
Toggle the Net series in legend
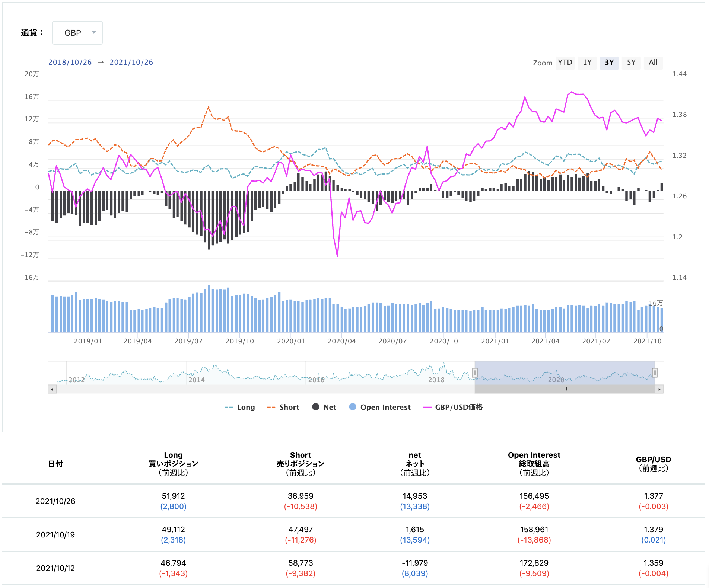coord(324,407)
